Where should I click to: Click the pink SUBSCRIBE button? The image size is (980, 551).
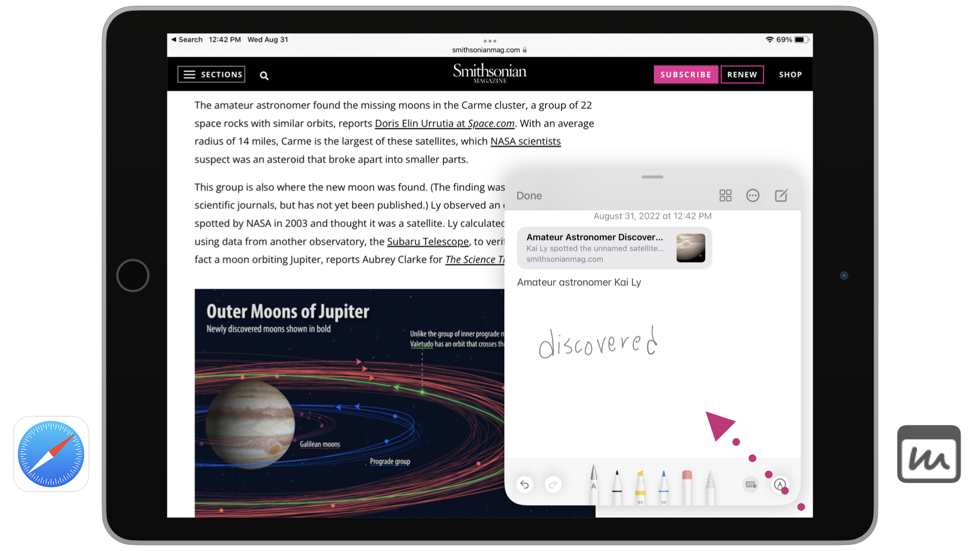pyautogui.click(x=686, y=74)
